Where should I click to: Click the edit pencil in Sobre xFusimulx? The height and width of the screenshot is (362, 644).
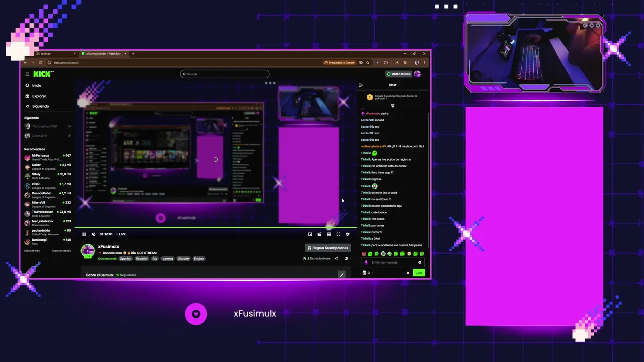(342, 275)
